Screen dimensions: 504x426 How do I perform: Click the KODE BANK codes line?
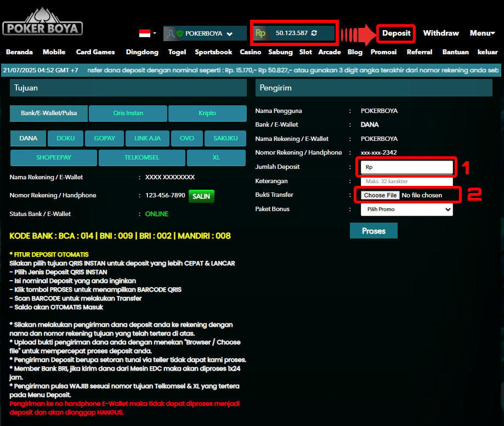[x=120, y=236]
